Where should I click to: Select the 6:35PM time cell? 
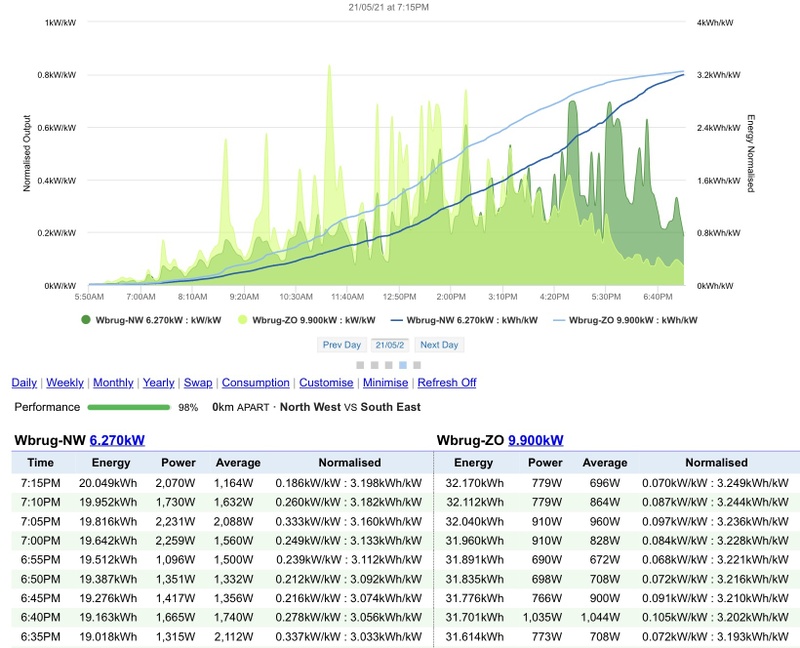[x=40, y=637]
